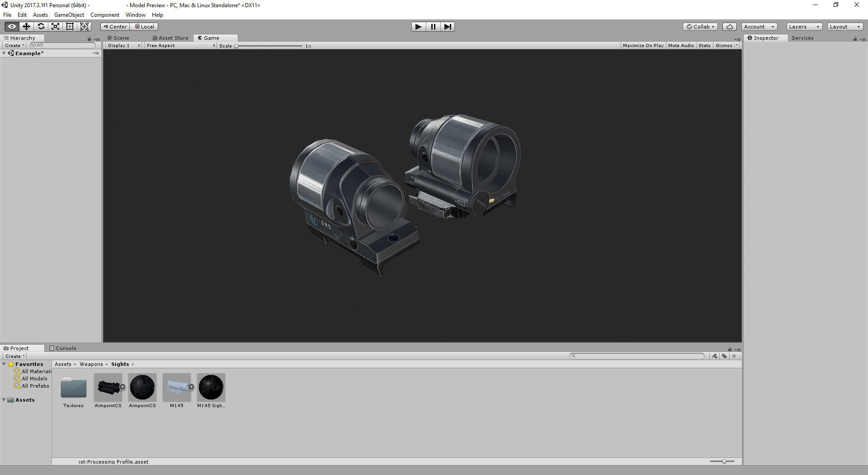Open Project Create dropdown

(15, 356)
